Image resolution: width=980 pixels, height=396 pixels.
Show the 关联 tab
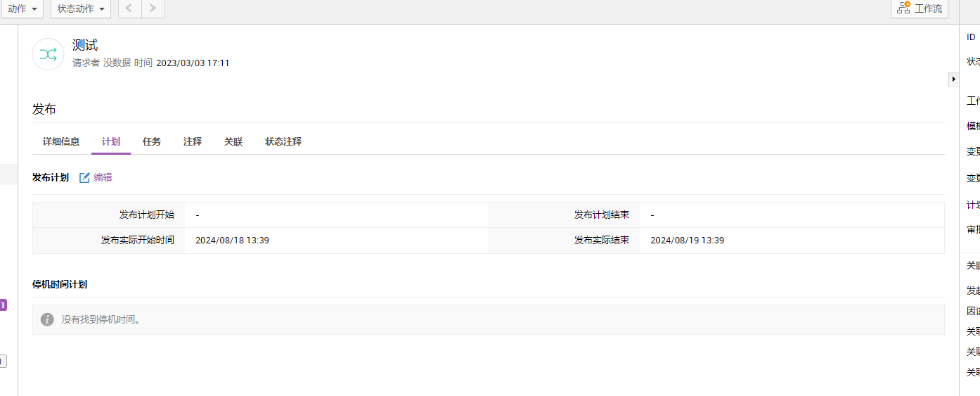pyautogui.click(x=233, y=141)
